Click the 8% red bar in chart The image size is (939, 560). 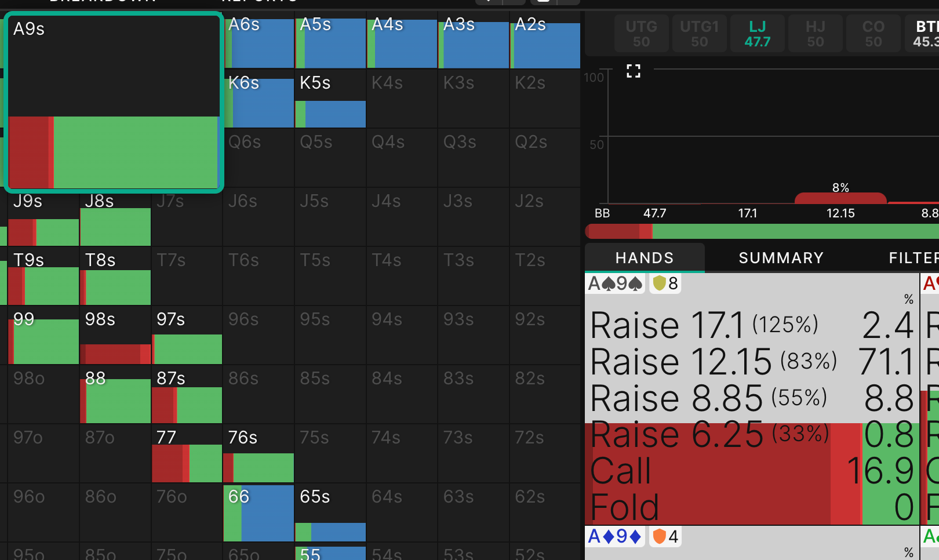coord(840,198)
